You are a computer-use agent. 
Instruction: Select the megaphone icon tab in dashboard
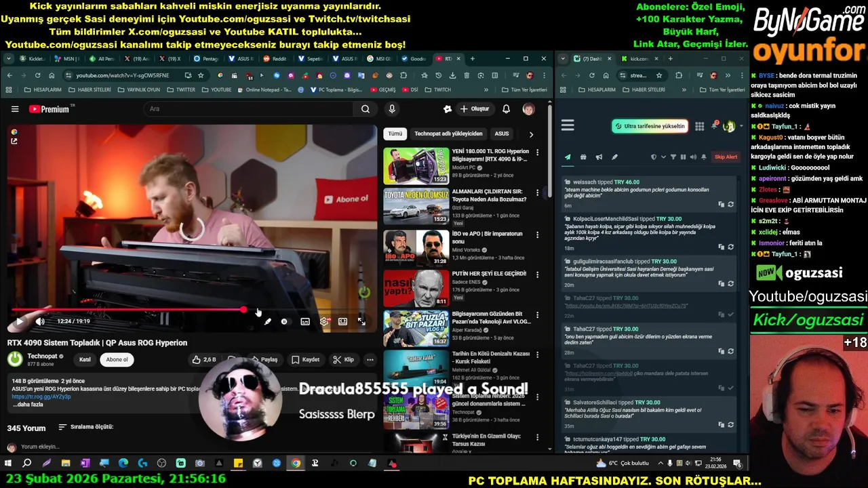click(x=599, y=157)
